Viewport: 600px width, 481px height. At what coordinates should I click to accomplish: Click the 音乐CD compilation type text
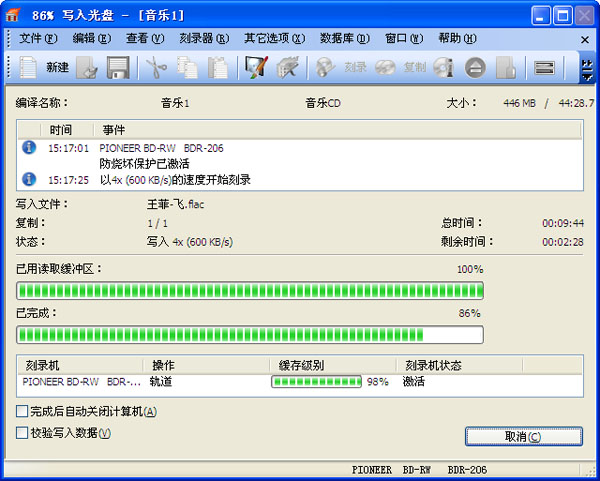pyautogui.click(x=323, y=103)
